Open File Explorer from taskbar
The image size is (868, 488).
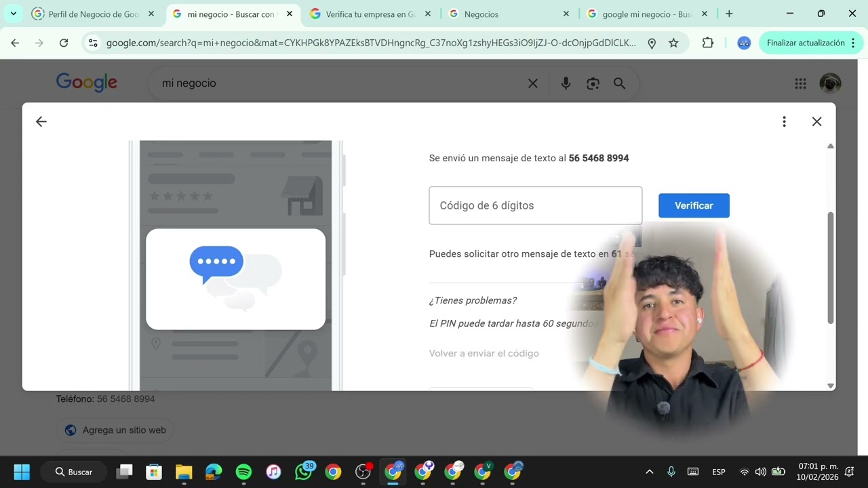point(184,472)
